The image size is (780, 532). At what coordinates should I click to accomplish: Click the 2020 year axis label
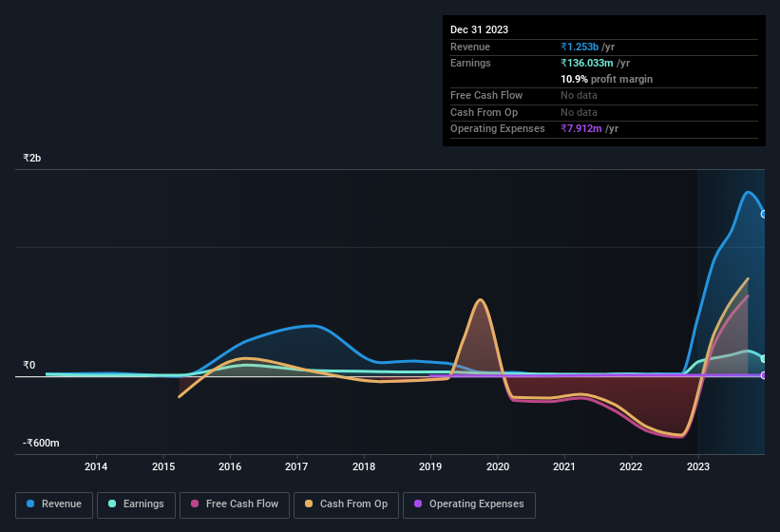pos(497,466)
